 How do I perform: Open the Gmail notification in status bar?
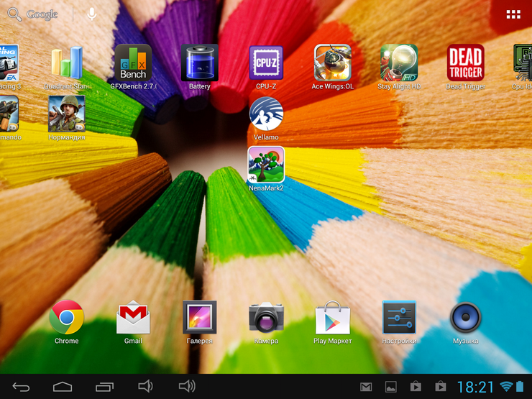(x=366, y=387)
